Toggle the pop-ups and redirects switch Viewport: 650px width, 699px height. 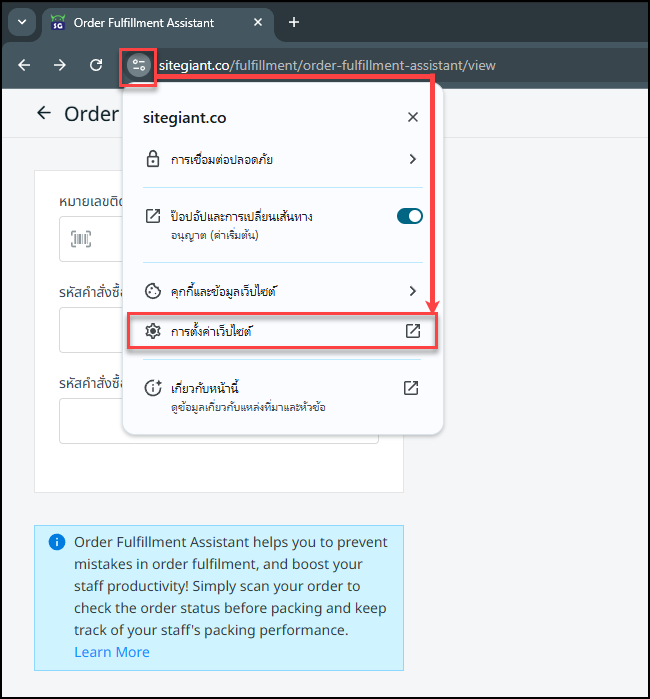tap(410, 216)
